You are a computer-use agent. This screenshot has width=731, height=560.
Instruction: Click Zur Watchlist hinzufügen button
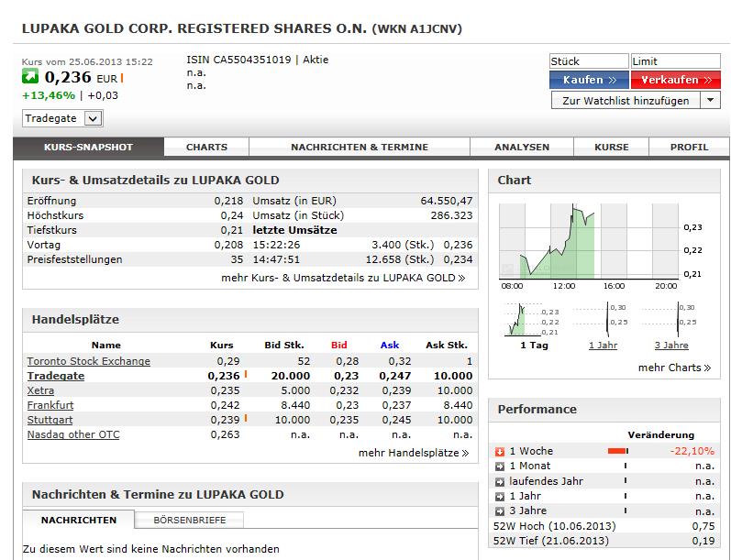click(625, 101)
